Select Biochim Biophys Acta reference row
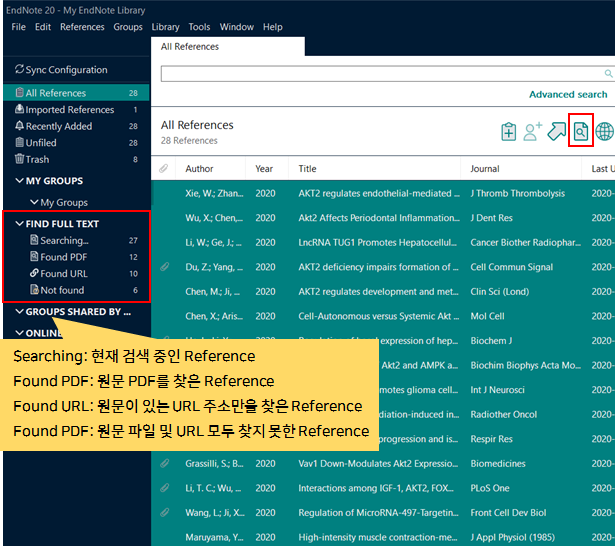Screen dimensions: 615x546 (496, 365)
